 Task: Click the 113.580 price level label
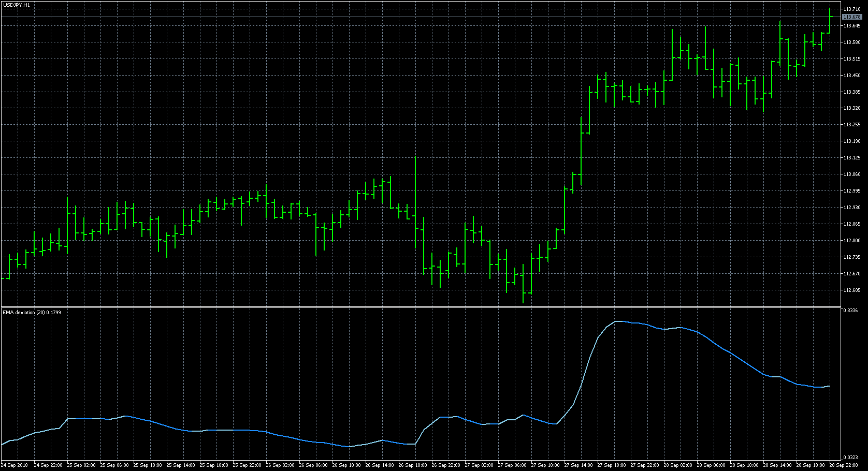(x=852, y=42)
